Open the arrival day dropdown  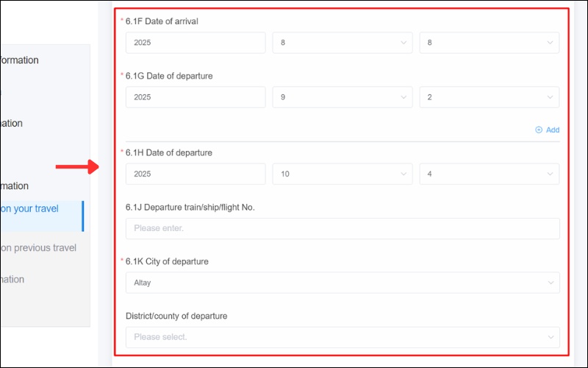(489, 43)
